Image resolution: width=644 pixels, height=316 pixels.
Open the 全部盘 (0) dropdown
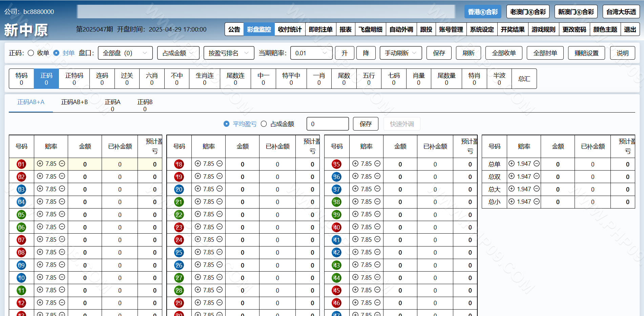[125, 53]
